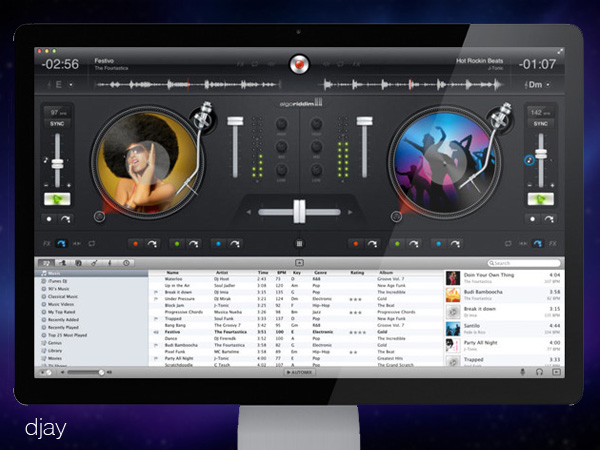Click the microphone icon in bottom bar
This screenshot has width=600, height=450.
(522, 372)
